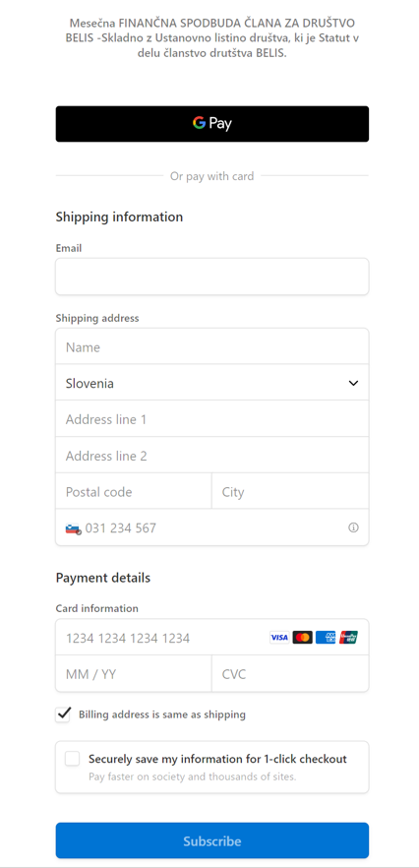Click the Address line 2 field

click(x=212, y=455)
